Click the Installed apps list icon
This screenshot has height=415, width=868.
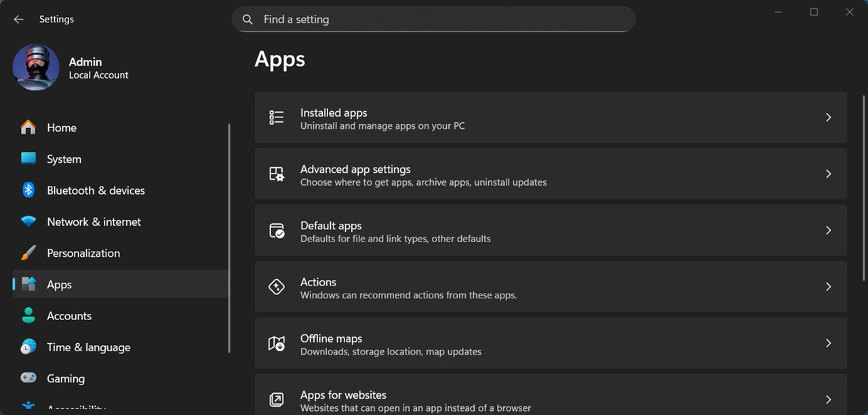(x=277, y=117)
